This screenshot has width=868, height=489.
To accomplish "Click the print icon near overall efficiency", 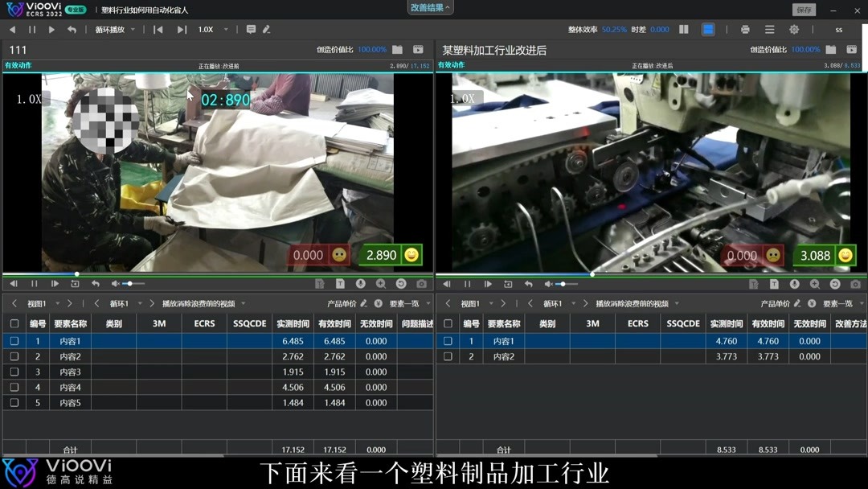I will tap(743, 29).
